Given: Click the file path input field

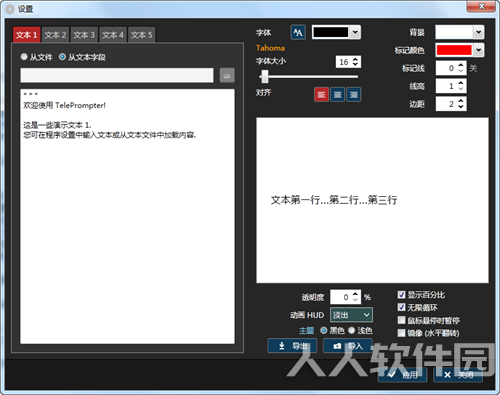Looking at the screenshot, I should 117,75.
